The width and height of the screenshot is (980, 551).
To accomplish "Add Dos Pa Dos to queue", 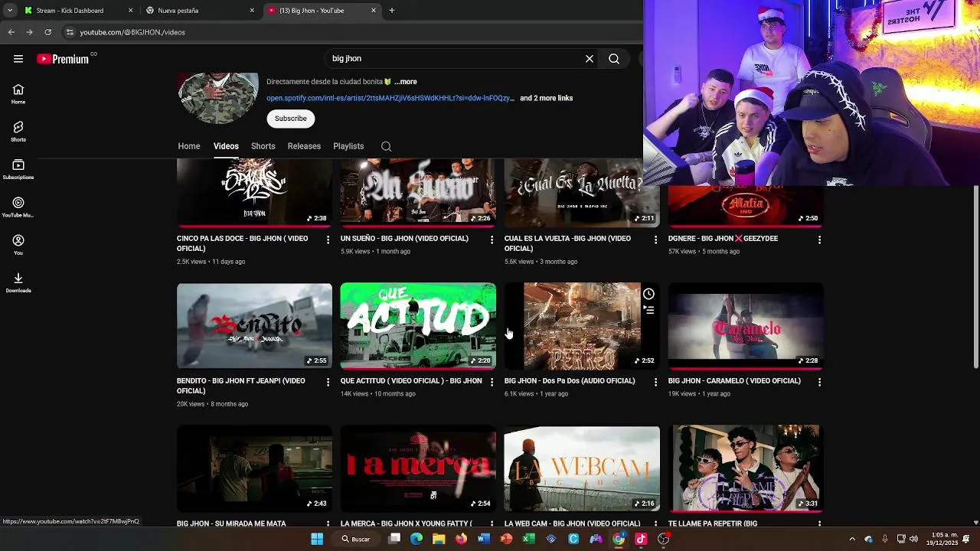I will click(648, 310).
